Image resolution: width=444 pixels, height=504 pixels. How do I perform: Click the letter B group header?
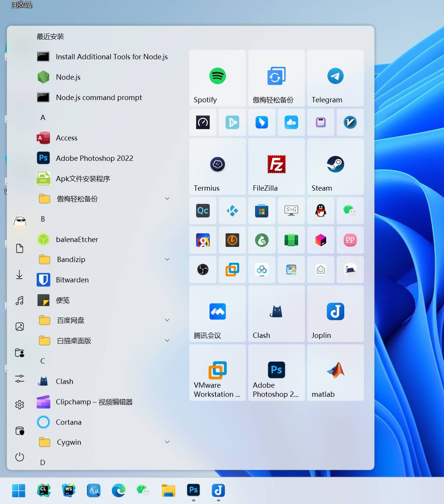point(43,219)
